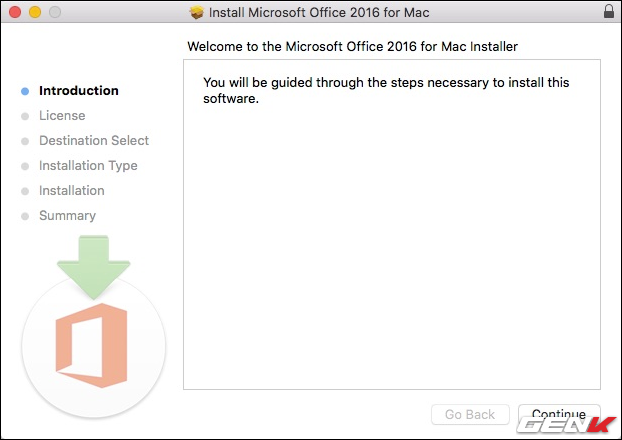Select the Destination Select step
The height and width of the screenshot is (440, 622).
[x=94, y=140]
